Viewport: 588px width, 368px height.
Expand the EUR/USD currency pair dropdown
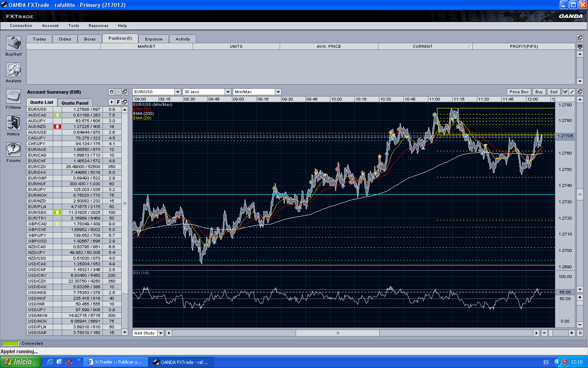(x=178, y=92)
